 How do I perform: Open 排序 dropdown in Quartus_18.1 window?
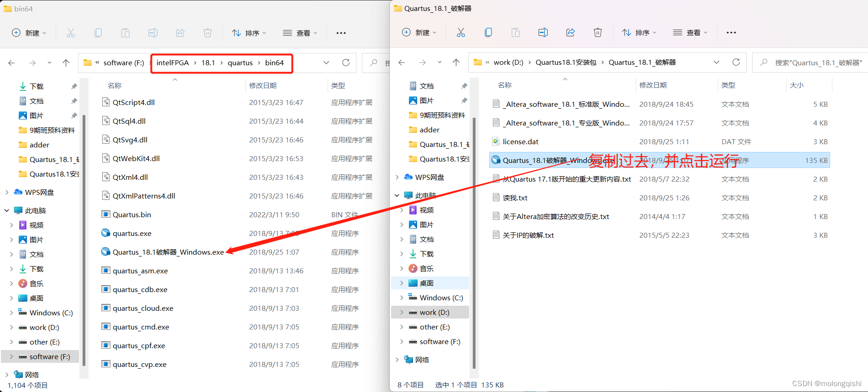pos(639,32)
